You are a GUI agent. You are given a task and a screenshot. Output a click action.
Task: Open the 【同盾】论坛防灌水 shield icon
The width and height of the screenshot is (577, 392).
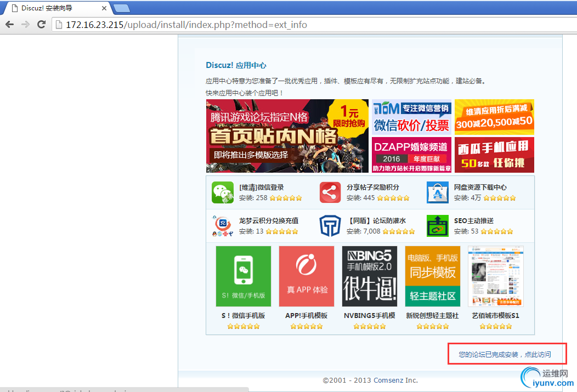click(330, 226)
